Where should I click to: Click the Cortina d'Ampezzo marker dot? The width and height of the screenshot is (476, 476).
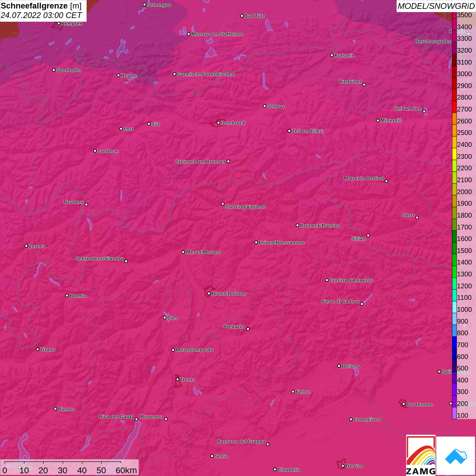tap(327, 280)
